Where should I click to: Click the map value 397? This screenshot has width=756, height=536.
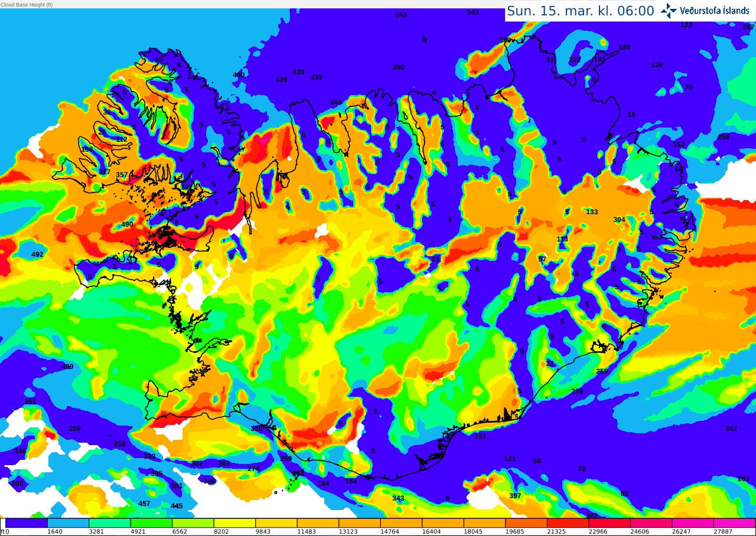pos(515,496)
